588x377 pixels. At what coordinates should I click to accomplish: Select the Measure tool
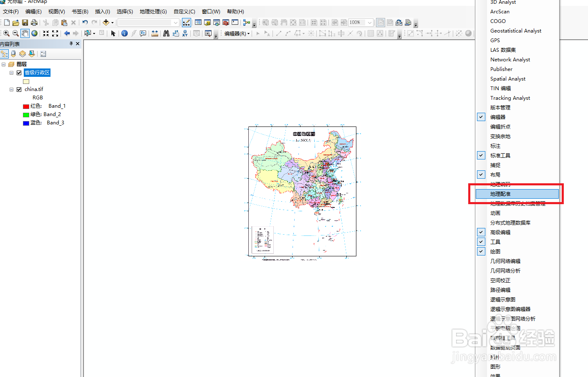point(155,33)
